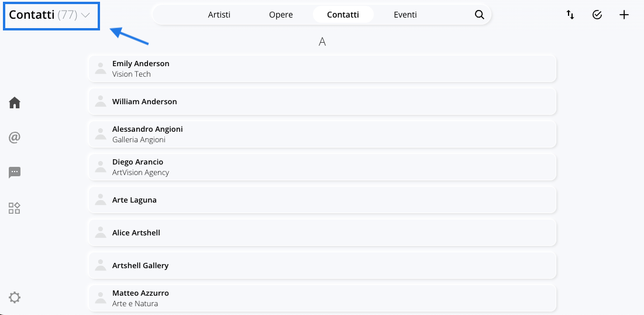Open Emily Anderson contact card
This screenshot has height=315, width=644.
[x=322, y=69]
